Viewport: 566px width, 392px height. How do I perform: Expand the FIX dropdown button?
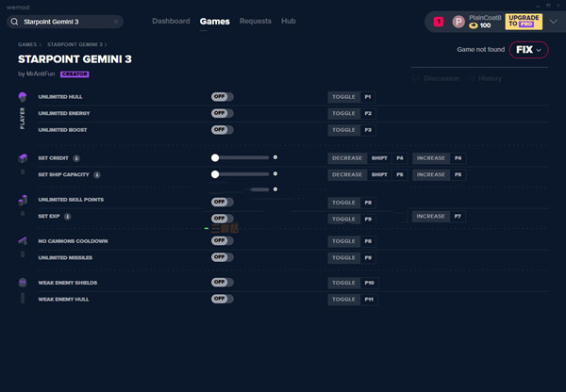(x=528, y=50)
